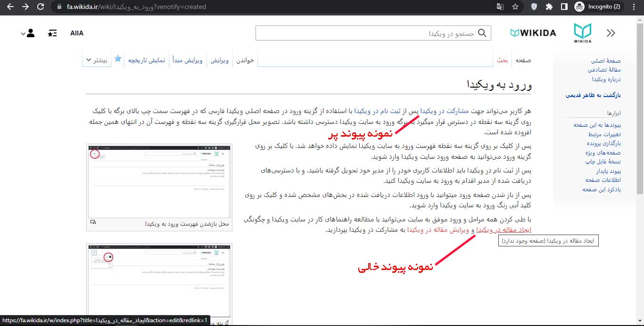Screen dimensions: 644x326
Task: Open دربارهٔ ویکیدا about link
Action: coord(606,79)
